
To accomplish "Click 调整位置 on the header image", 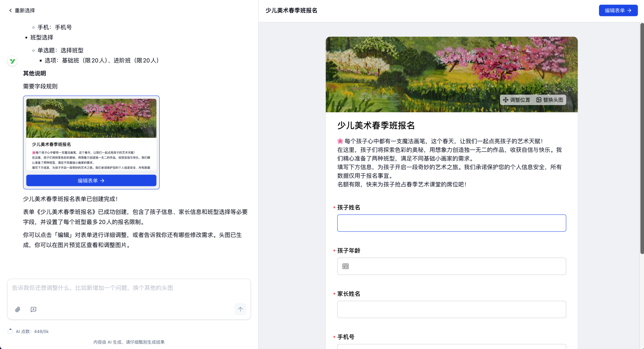I will coord(517,100).
